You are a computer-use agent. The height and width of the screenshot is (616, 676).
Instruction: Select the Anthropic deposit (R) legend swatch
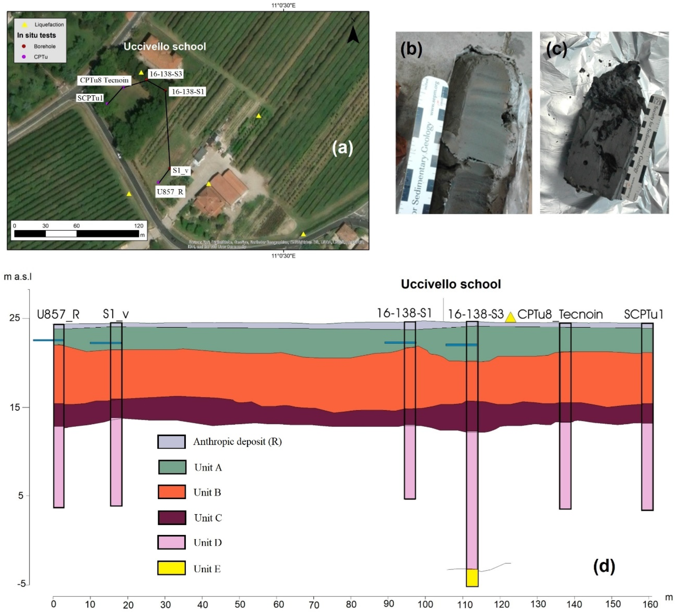171,442
